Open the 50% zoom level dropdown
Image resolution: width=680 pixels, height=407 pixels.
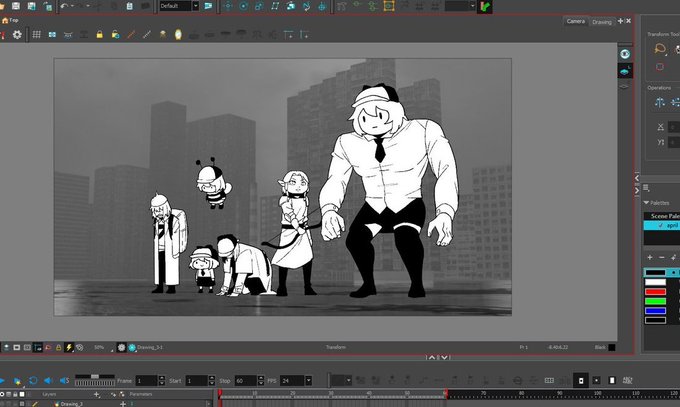(102, 348)
